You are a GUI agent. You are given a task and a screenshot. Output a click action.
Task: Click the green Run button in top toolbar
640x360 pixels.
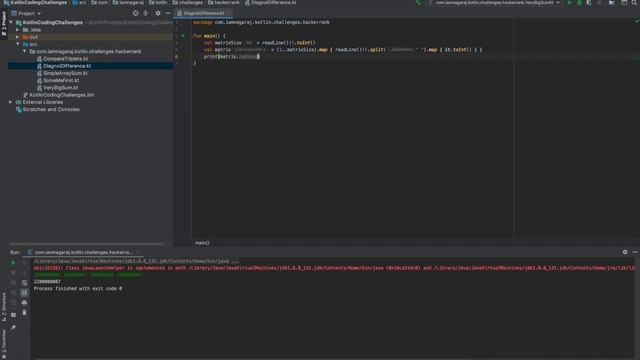coord(569,3)
